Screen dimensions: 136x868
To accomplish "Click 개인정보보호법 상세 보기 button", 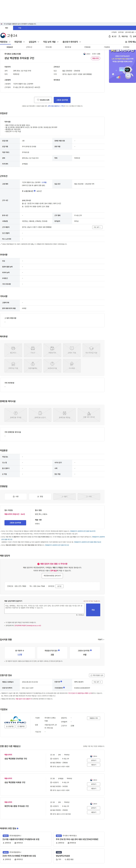I will [52, 576].
